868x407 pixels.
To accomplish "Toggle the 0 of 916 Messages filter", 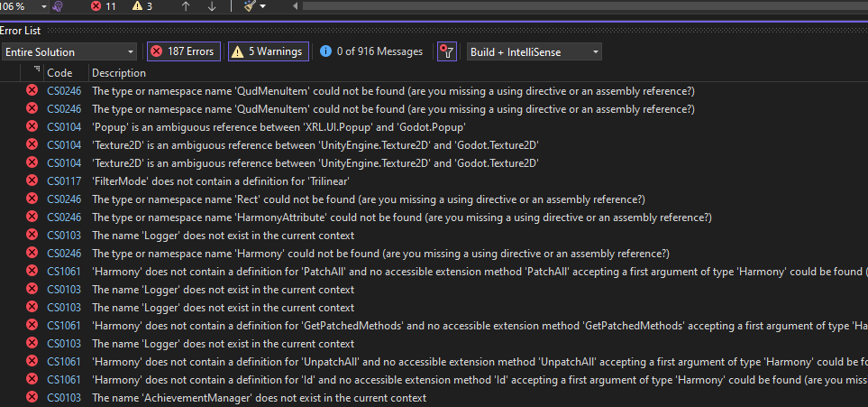I will 371,51.
